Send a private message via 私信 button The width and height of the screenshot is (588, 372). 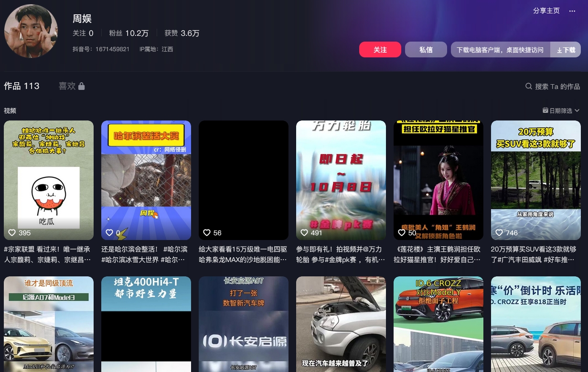coord(426,50)
